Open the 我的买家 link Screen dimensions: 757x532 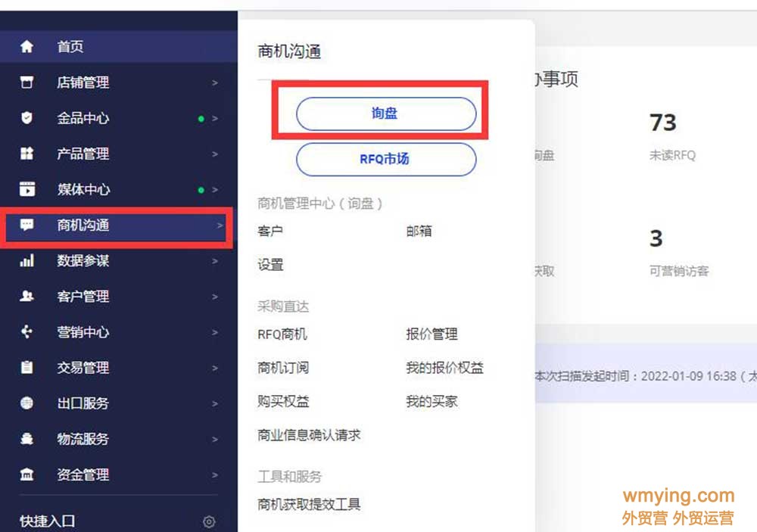point(432,401)
